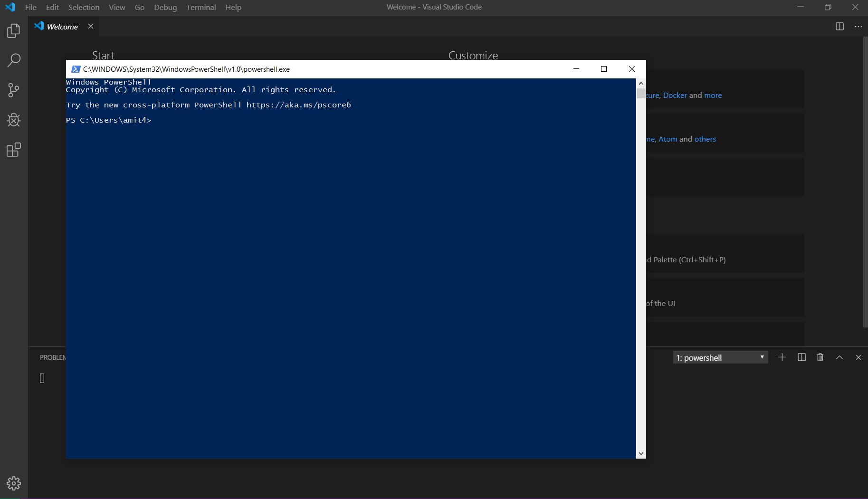This screenshot has height=499, width=868.
Task: Click the VS Code logo in title bar
Action: point(10,7)
